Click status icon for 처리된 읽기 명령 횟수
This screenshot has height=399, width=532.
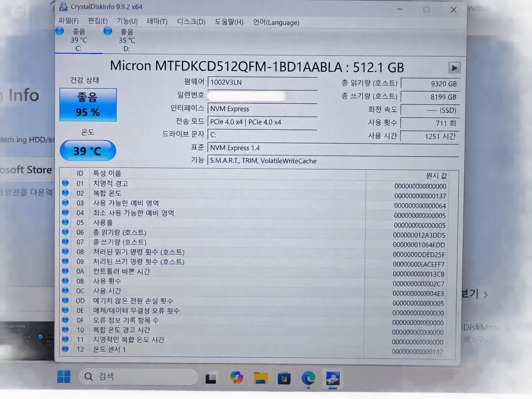[65, 252]
